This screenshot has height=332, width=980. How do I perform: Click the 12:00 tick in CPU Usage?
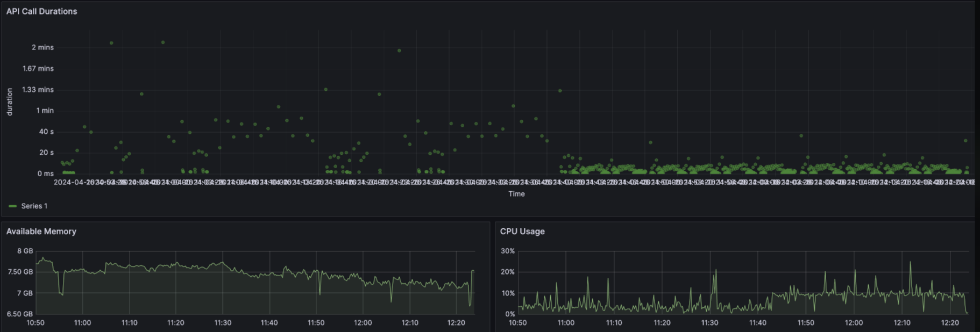854,323
